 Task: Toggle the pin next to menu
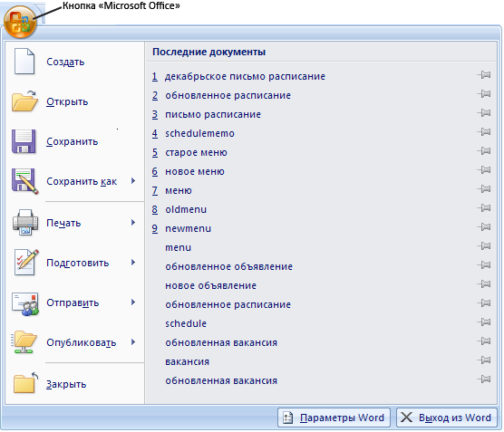(x=484, y=246)
